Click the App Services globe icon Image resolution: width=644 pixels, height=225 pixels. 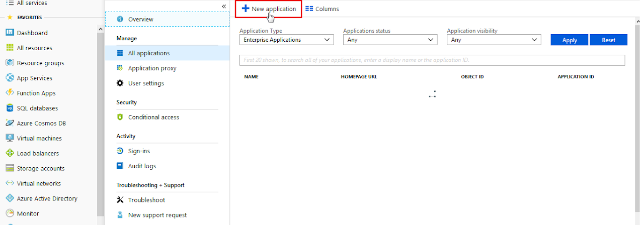(x=9, y=78)
